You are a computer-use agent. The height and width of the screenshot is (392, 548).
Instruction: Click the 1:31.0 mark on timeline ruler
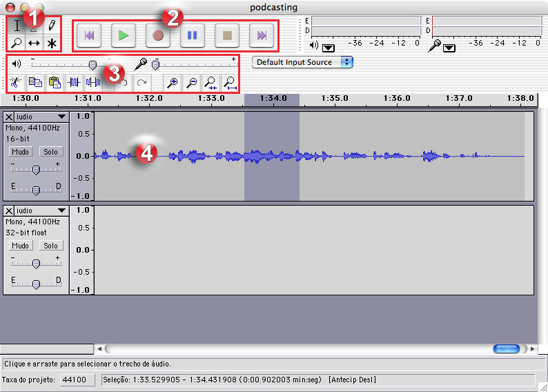click(x=88, y=98)
